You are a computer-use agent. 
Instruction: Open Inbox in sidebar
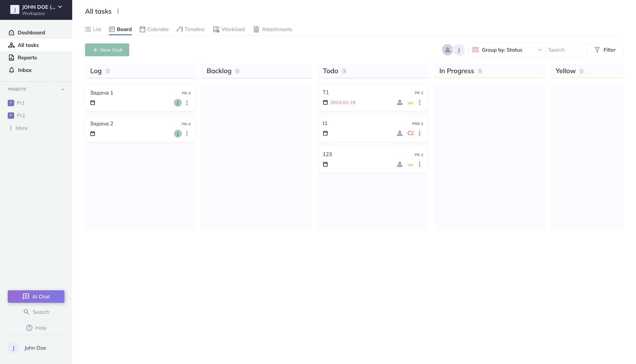click(x=36, y=70)
